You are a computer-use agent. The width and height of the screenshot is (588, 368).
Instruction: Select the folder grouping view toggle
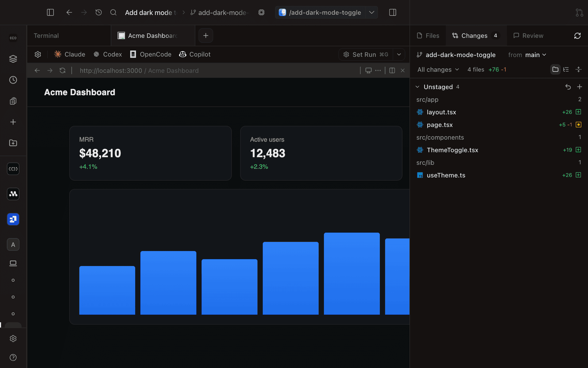click(555, 70)
